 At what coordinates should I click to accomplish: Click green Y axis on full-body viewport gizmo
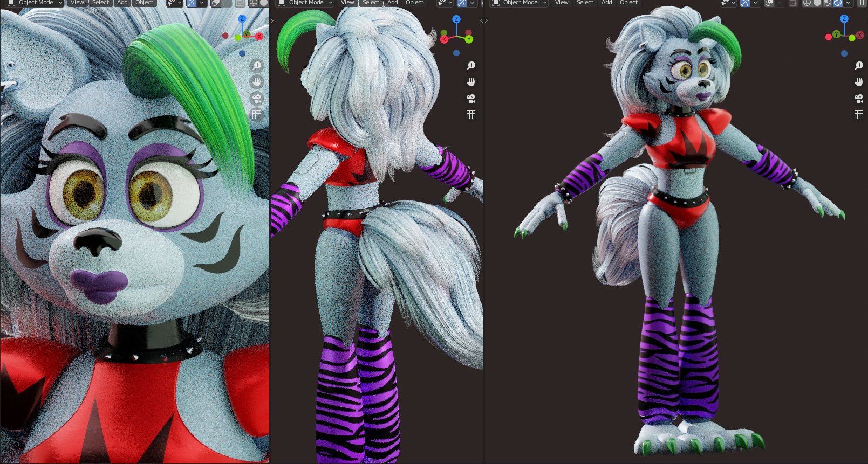[x=836, y=34]
